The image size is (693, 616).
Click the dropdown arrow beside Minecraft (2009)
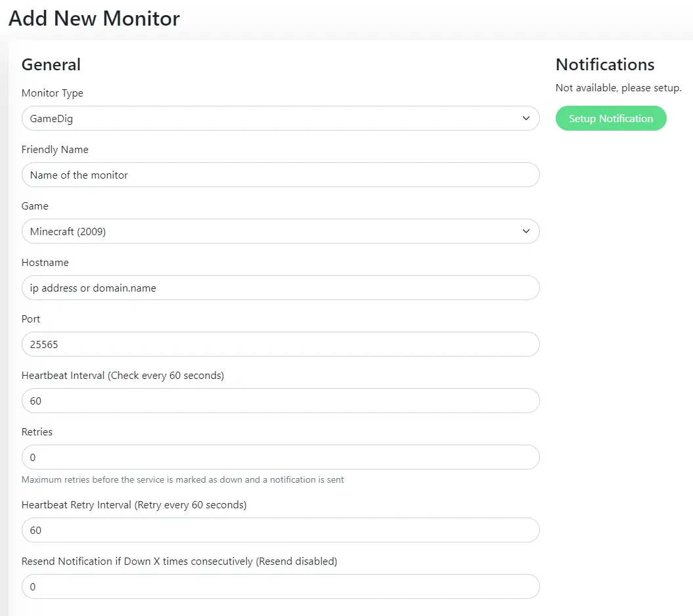point(525,231)
